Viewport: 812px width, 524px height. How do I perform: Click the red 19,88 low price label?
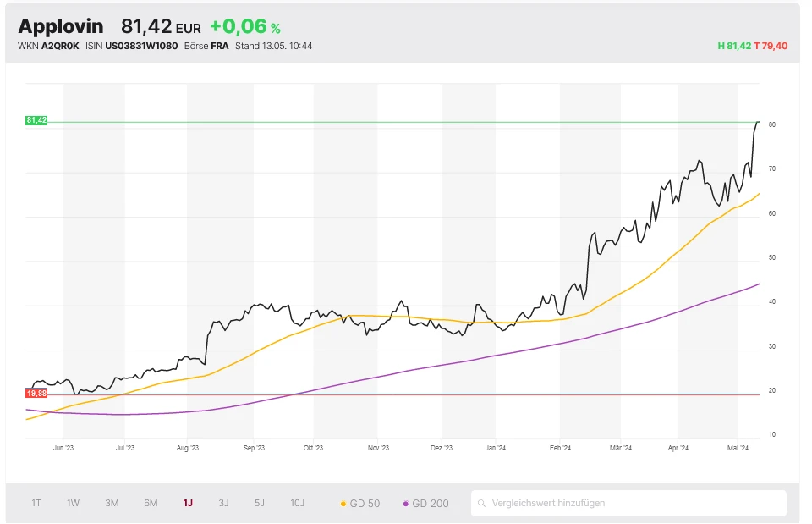click(36, 394)
